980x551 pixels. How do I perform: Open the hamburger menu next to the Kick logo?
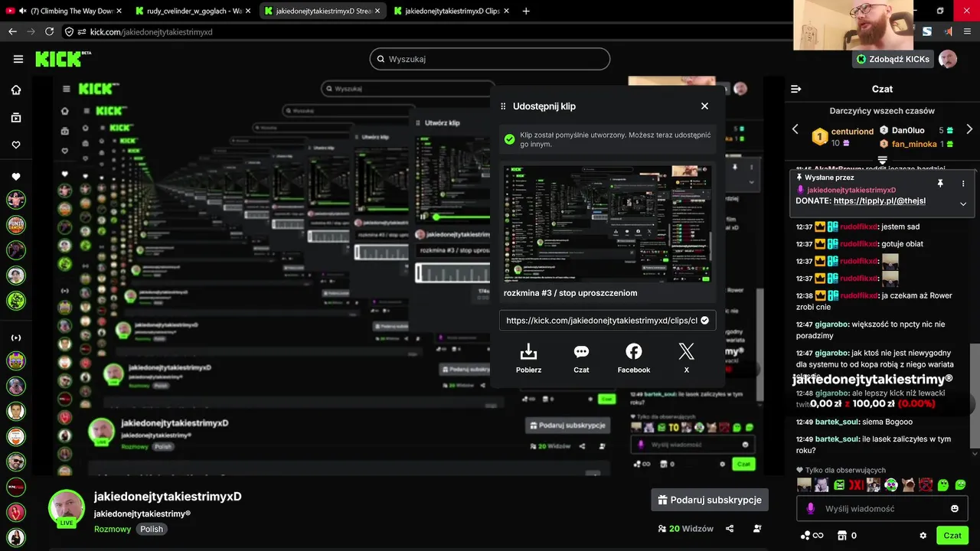point(18,59)
